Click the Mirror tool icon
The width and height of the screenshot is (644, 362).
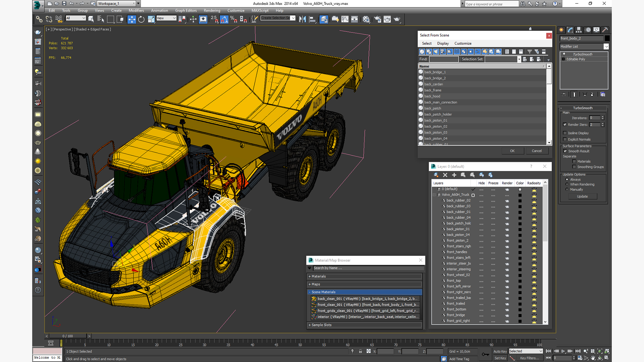pos(303,19)
